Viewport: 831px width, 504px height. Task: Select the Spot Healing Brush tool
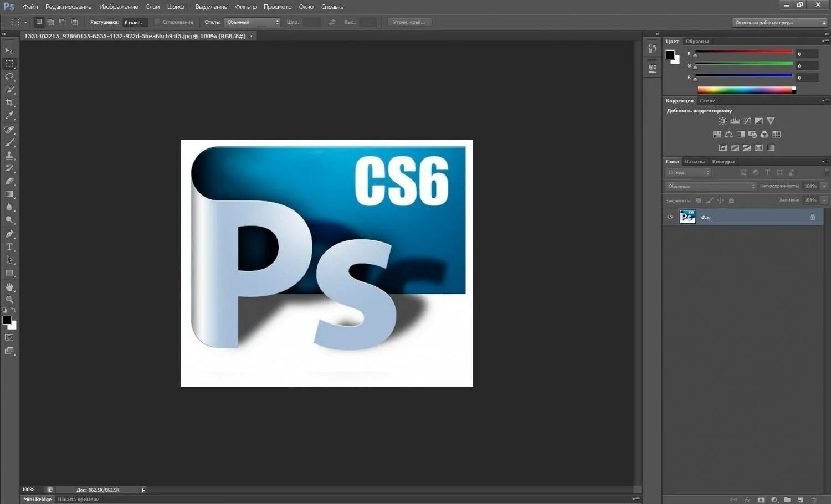tap(9, 130)
